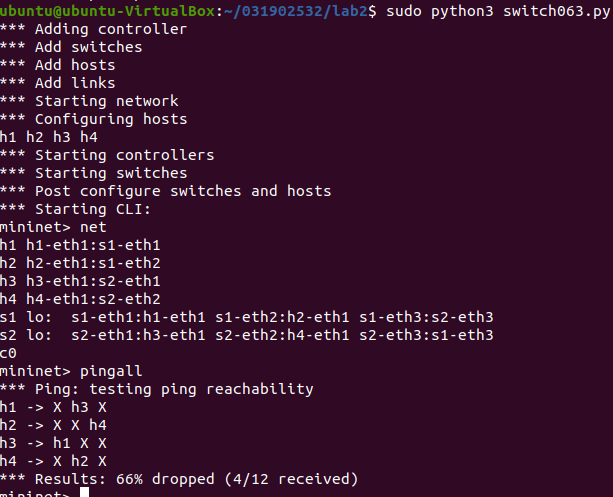The width and height of the screenshot is (613, 497).
Task: Click "*** Post configure switches and hosts" line
Action: click(166, 191)
